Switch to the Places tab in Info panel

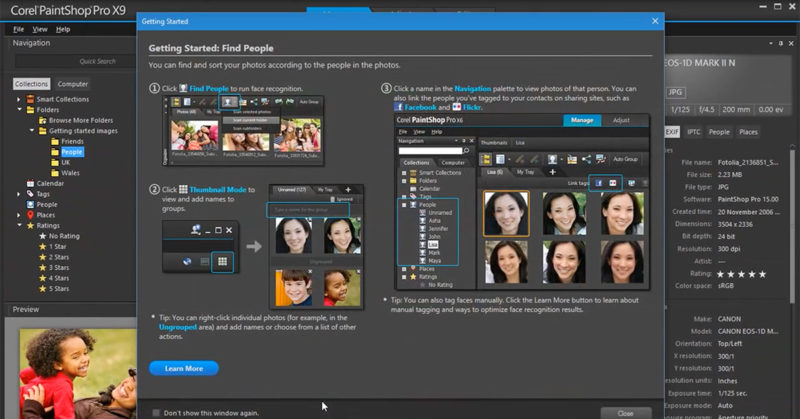click(x=748, y=132)
